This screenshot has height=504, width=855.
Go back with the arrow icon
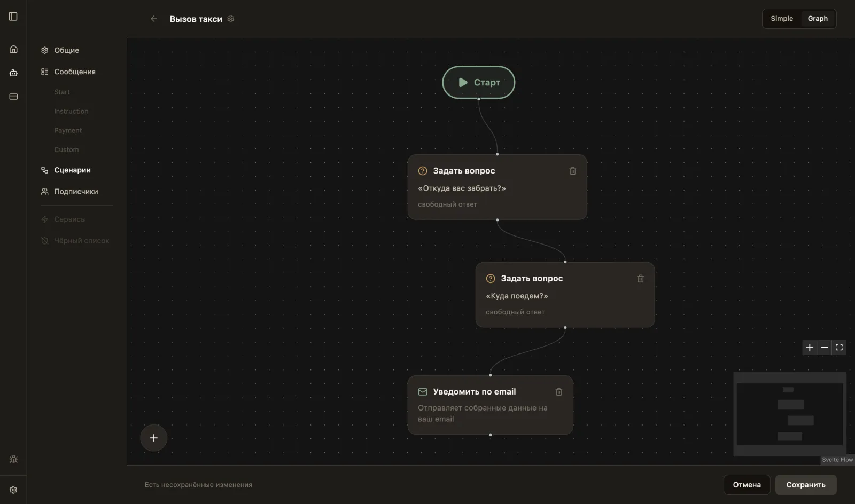pos(154,19)
